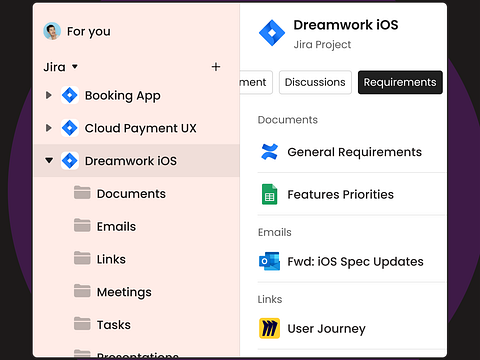
Task: Open the General Requirements document
Action: (355, 152)
